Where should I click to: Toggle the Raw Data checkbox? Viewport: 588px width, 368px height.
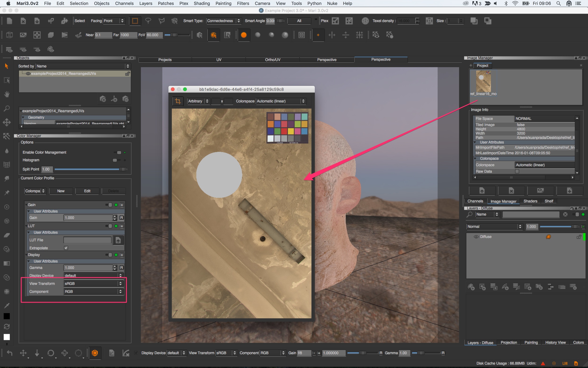(517, 171)
